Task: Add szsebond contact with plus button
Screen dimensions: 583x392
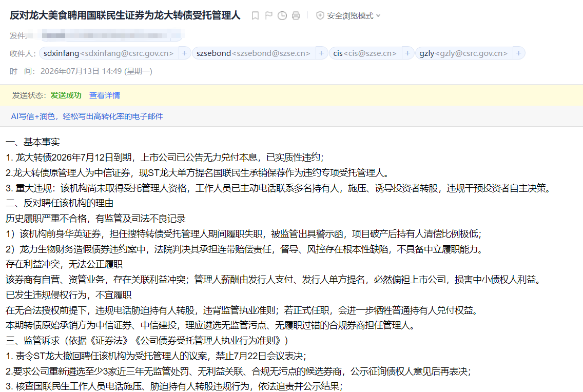Action: click(321, 53)
